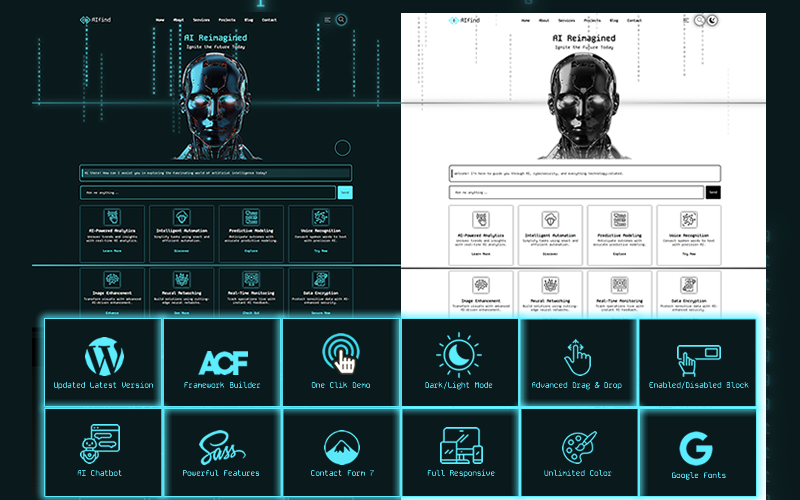Open the hamburger menu in dark preview header

click(x=327, y=19)
